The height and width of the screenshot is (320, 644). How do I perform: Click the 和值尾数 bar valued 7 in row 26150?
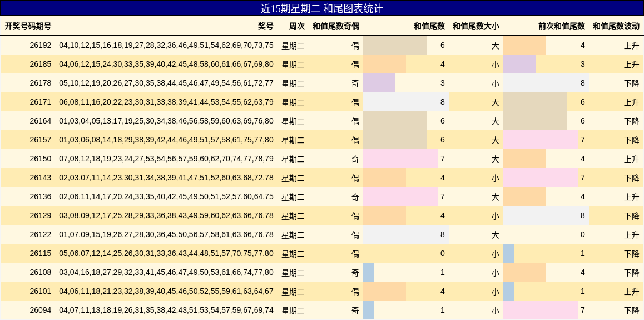(x=401, y=159)
